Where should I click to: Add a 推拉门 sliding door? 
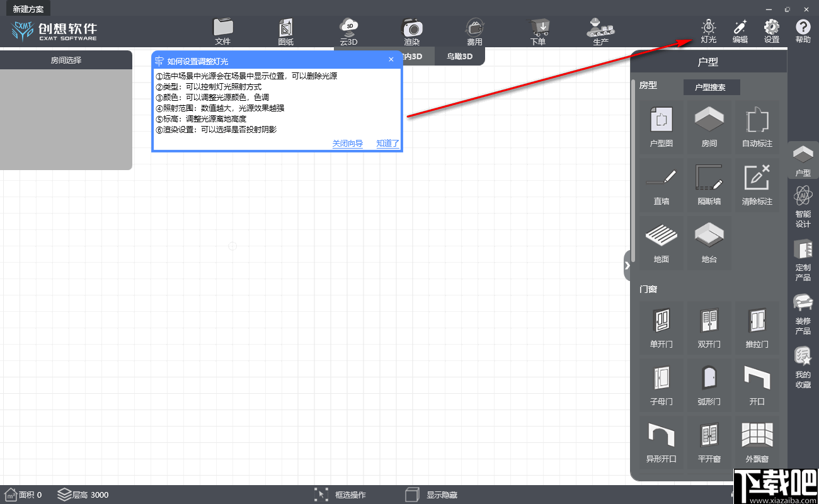pyautogui.click(x=757, y=328)
